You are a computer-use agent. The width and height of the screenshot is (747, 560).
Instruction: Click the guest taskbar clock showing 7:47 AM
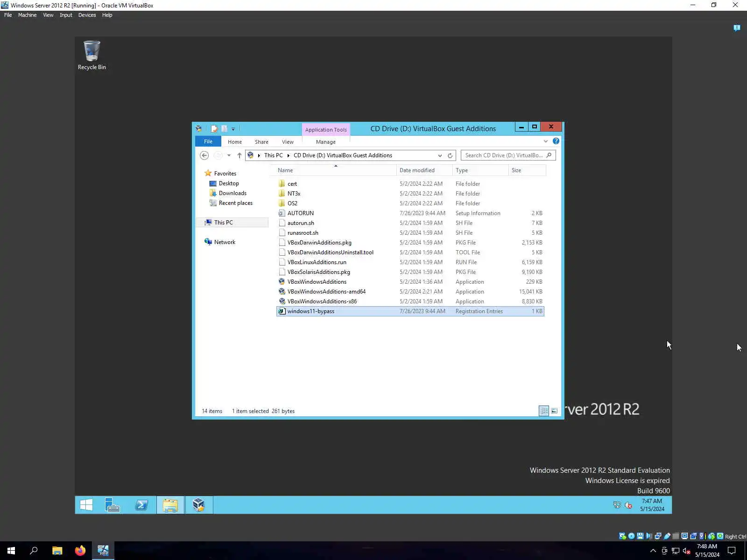[x=652, y=505]
